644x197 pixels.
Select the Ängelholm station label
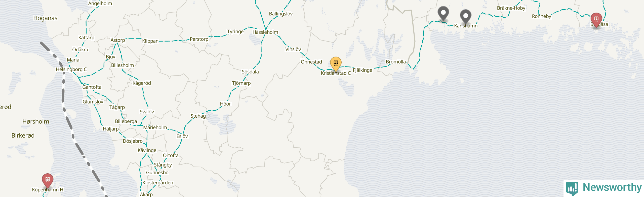click(x=100, y=3)
